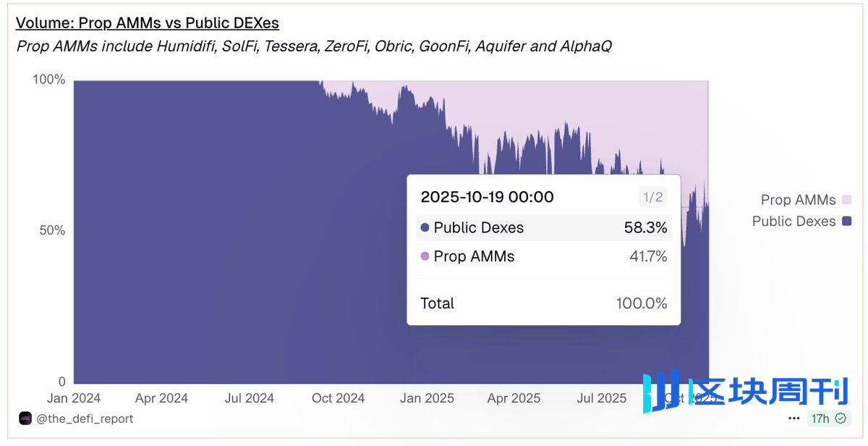The height and width of the screenshot is (446, 868).
Task: Click the 1/2 tooltip page indicator
Action: click(652, 197)
